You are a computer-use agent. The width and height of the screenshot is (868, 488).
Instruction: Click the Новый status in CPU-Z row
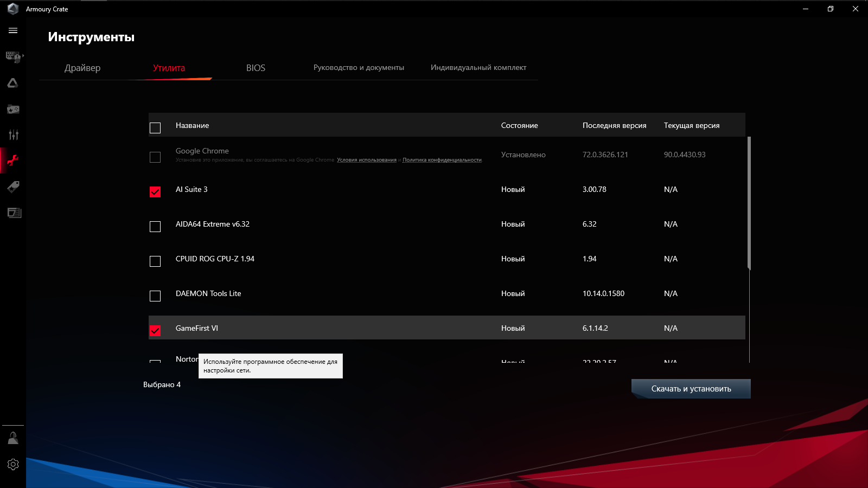click(x=513, y=259)
